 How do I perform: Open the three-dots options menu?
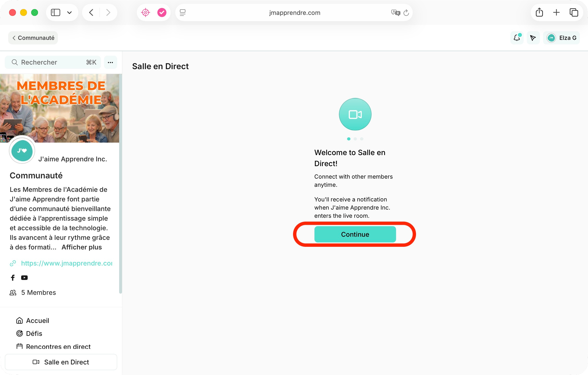click(x=110, y=62)
